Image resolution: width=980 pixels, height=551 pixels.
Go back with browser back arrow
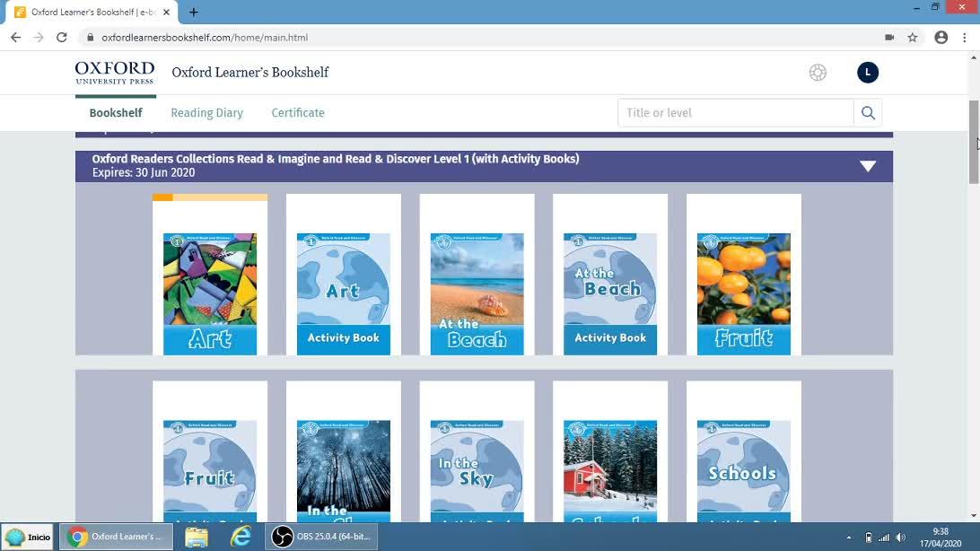[x=15, y=38]
